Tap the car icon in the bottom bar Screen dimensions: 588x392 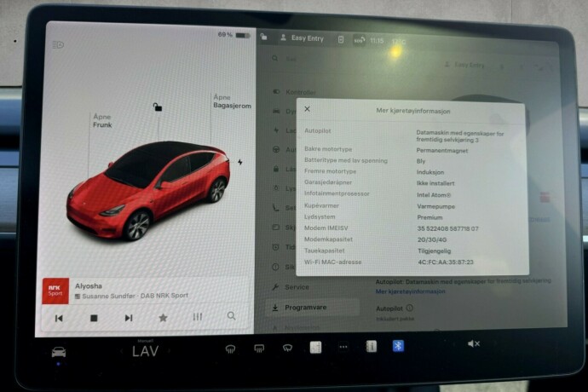pos(59,352)
